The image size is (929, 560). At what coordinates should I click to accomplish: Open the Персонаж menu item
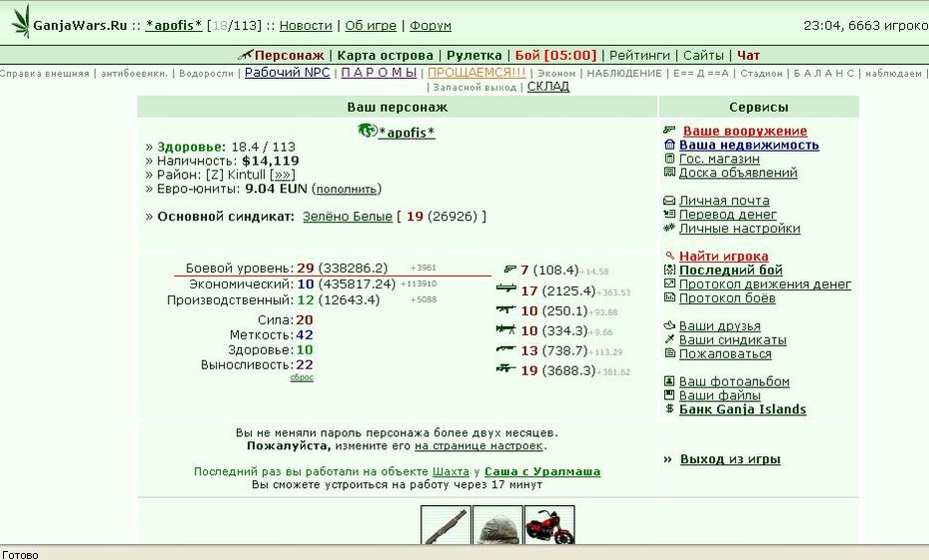point(289,56)
